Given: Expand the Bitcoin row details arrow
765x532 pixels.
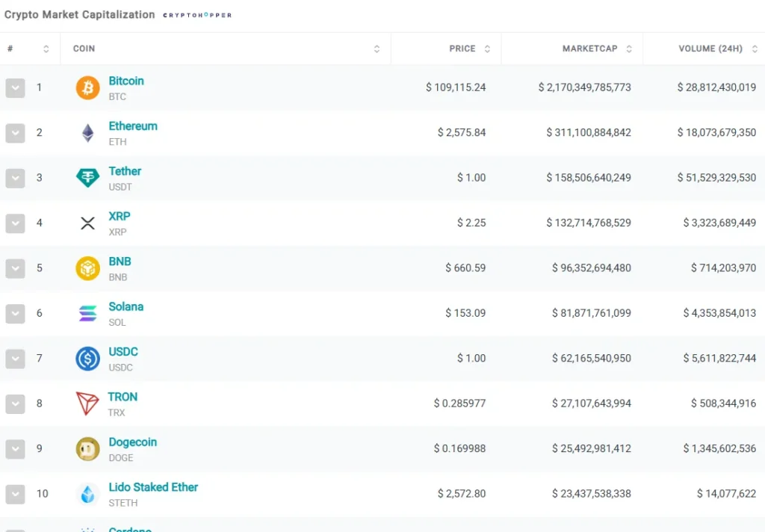Looking at the screenshot, I should (16, 88).
